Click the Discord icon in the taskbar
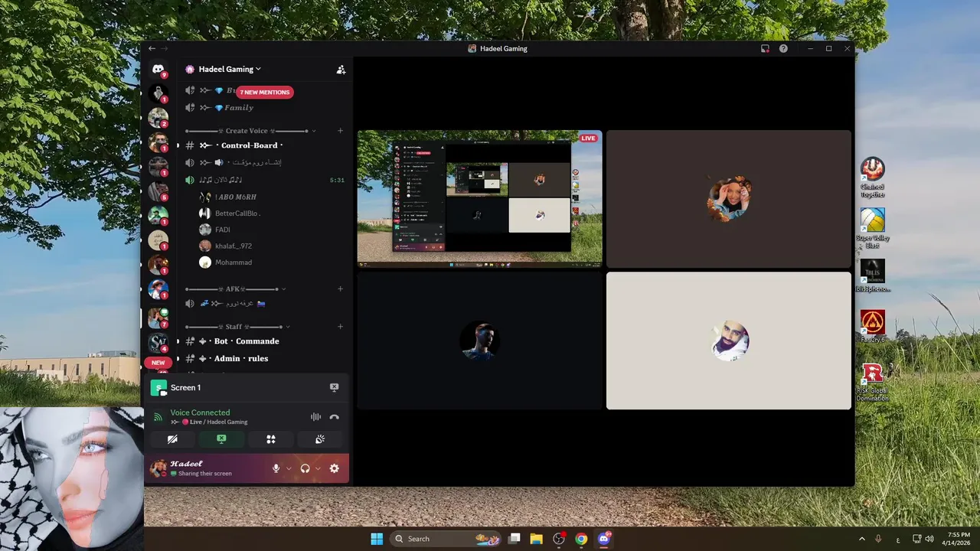 (x=603, y=539)
